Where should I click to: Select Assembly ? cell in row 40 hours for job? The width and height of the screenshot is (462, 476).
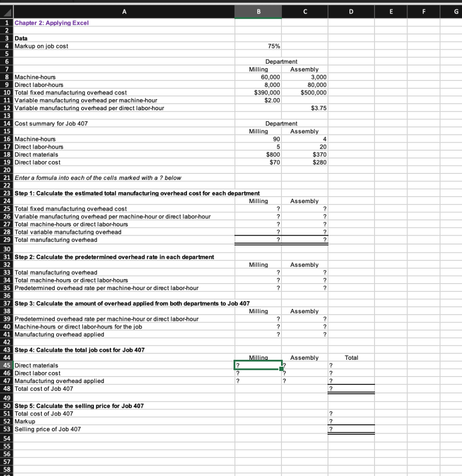(305, 327)
